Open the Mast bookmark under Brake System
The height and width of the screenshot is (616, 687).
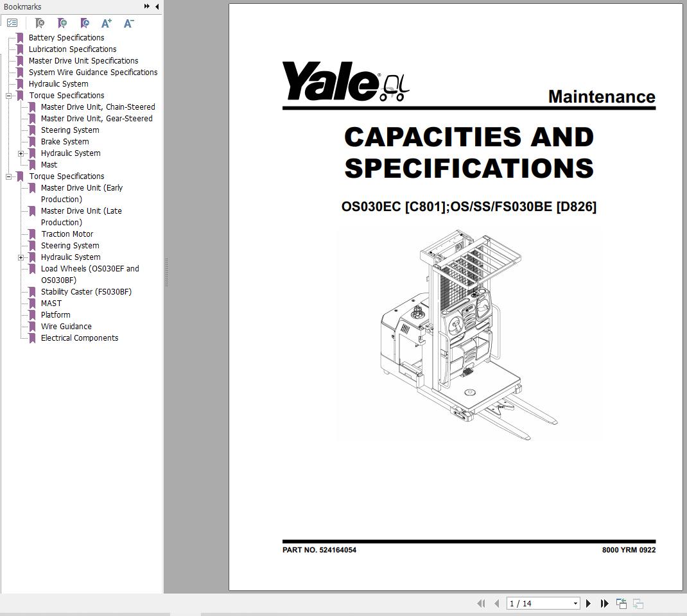[49, 165]
